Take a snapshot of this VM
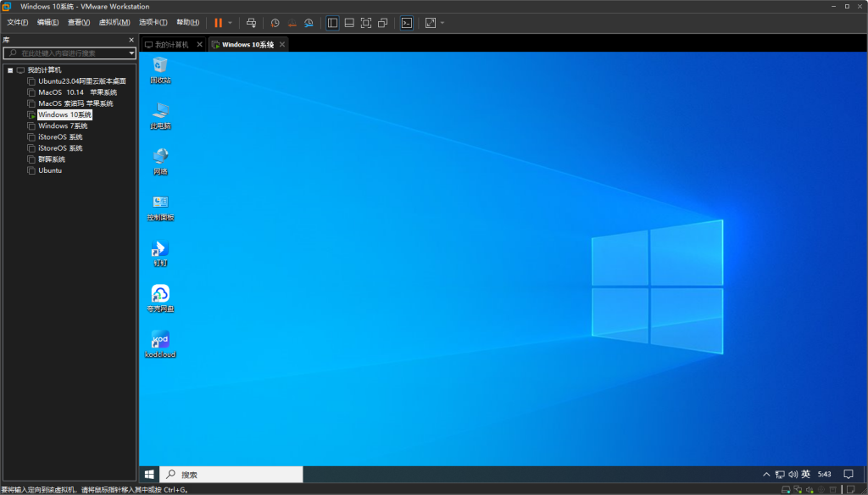Screen dimensions: 868x495 tap(275, 23)
